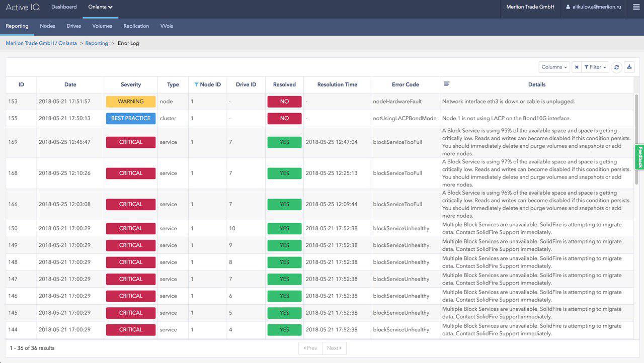Click the Active IQ logo
The height and width of the screenshot is (363, 644).
(23, 7)
